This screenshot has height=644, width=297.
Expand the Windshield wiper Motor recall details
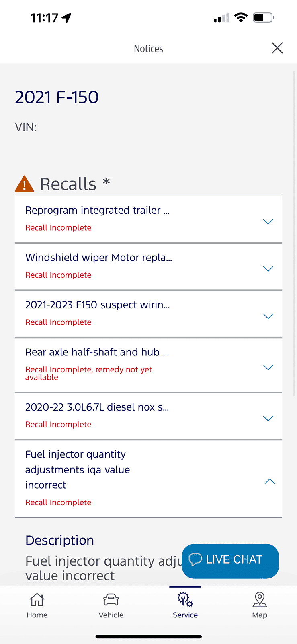(x=268, y=268)
